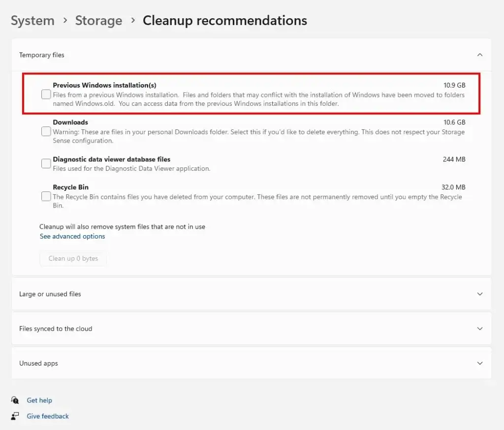Click 'Cleanup will also remove system files' text
The width and height of the screenshot is (504, 430).
coord(122,227)
